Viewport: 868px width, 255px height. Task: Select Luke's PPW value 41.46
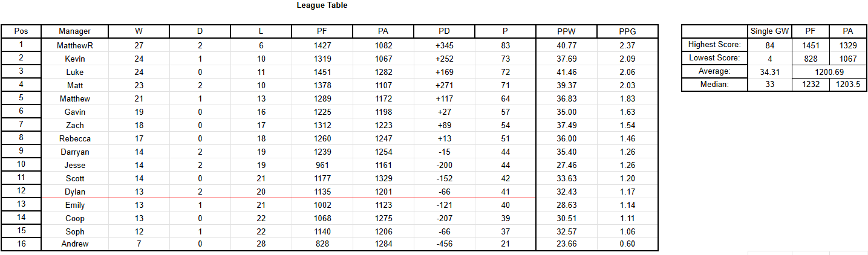(566, 72)
